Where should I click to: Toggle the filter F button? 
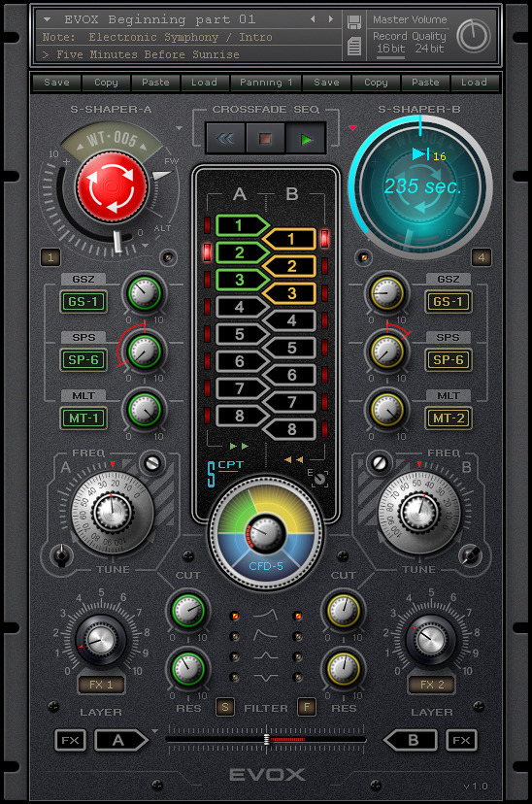click(x=307, y=707)
